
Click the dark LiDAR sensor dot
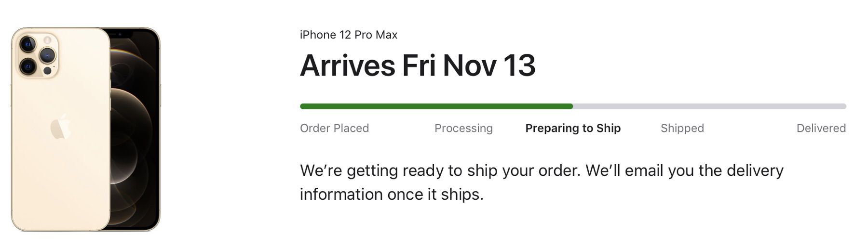click(x=47, y=71)
